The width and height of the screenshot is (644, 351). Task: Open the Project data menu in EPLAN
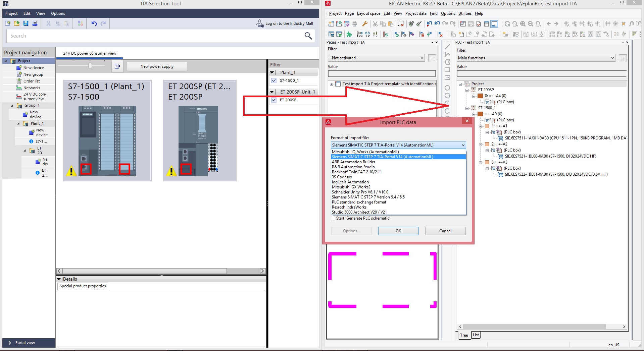pyautogui.click(x=416, y=13)
